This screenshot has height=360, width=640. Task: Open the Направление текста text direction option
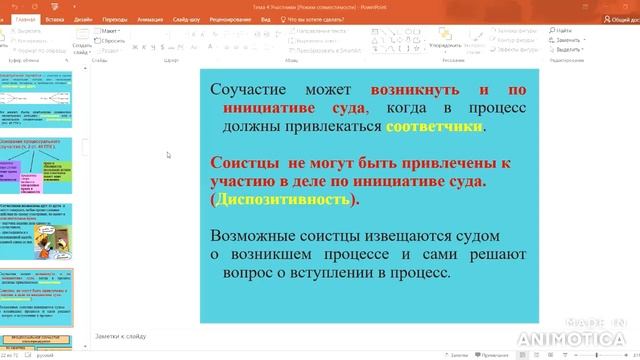(x=318, y=31)
